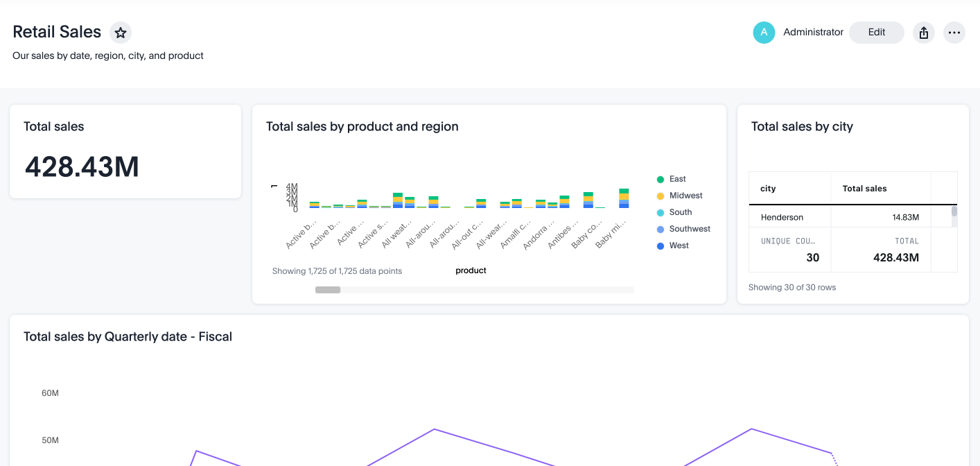Sort by the Total sales column header
980x466 pixels.
point(864,189)
